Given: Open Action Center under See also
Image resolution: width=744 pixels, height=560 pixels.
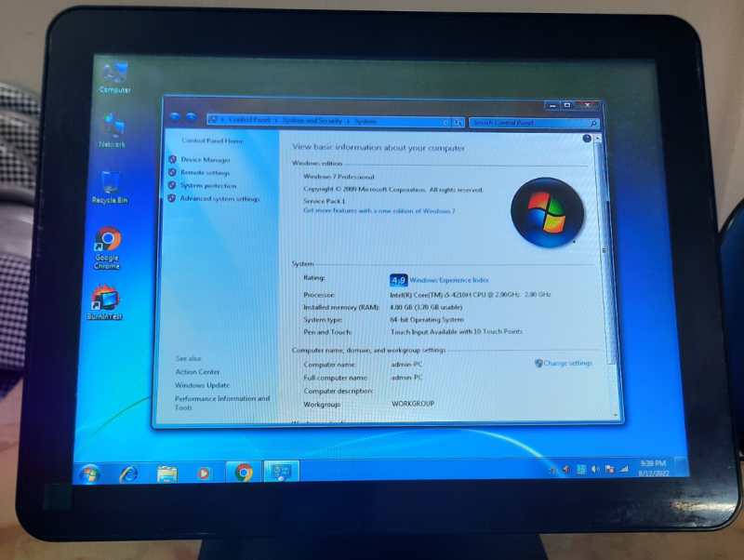Looking at the screenshot, I should (197, 372).
